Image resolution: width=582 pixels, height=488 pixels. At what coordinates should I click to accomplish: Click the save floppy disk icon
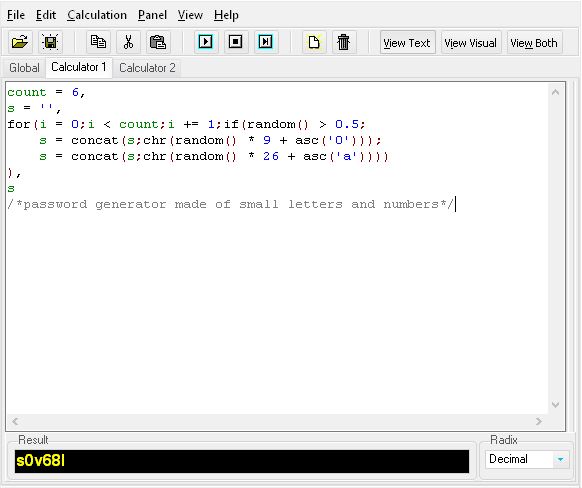pyautogui.click(x=50, y=42)
